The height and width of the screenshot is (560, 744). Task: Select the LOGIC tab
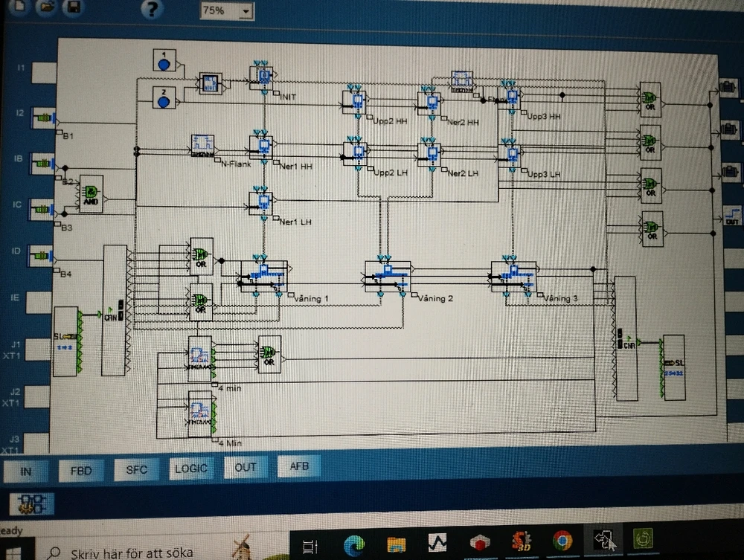(x=193, y=468)
